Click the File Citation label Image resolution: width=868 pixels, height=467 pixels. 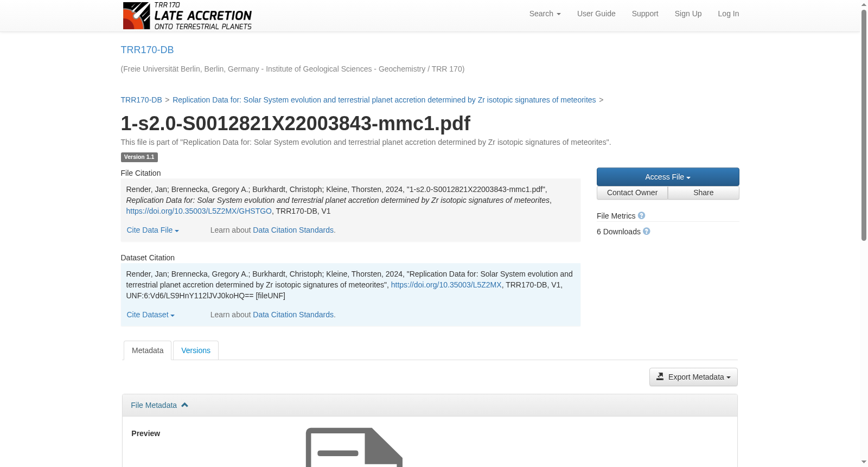[x=141, y=173]
